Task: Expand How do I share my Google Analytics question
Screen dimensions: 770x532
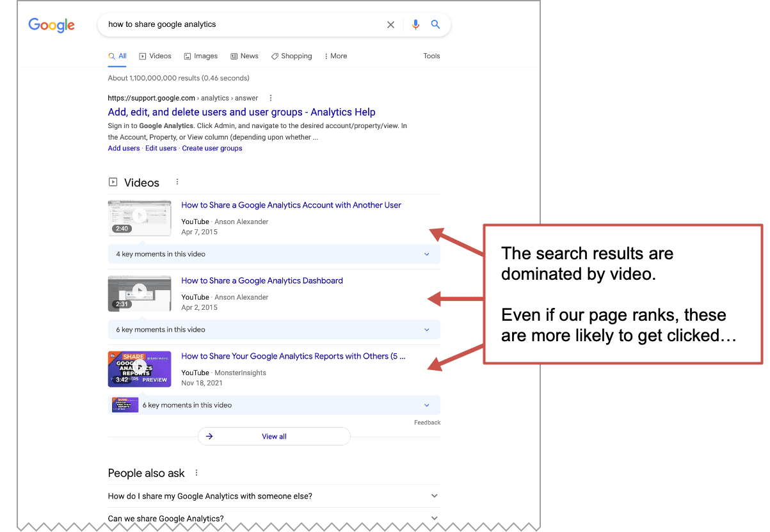Action: pyautogui.click(x=274, y=496)
